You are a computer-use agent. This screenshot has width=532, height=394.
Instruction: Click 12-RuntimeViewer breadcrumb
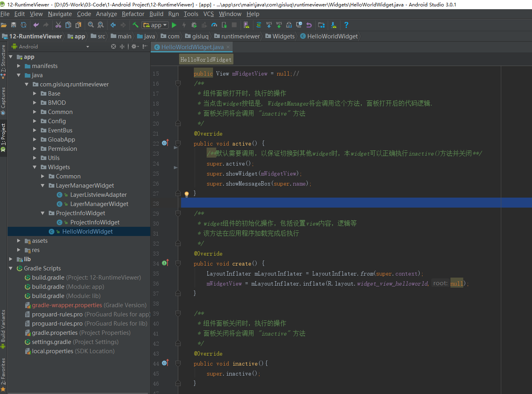click(32, 36)
